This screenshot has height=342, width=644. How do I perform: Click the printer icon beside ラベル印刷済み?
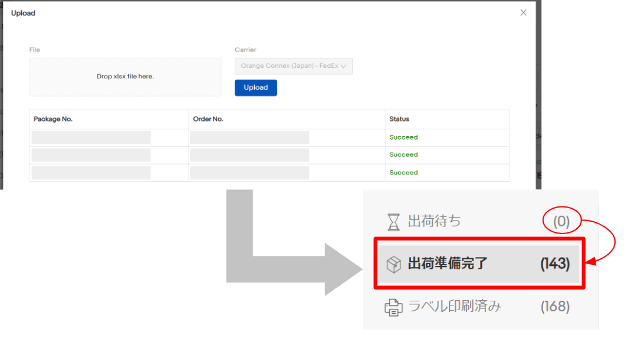[x=393, y=307]
